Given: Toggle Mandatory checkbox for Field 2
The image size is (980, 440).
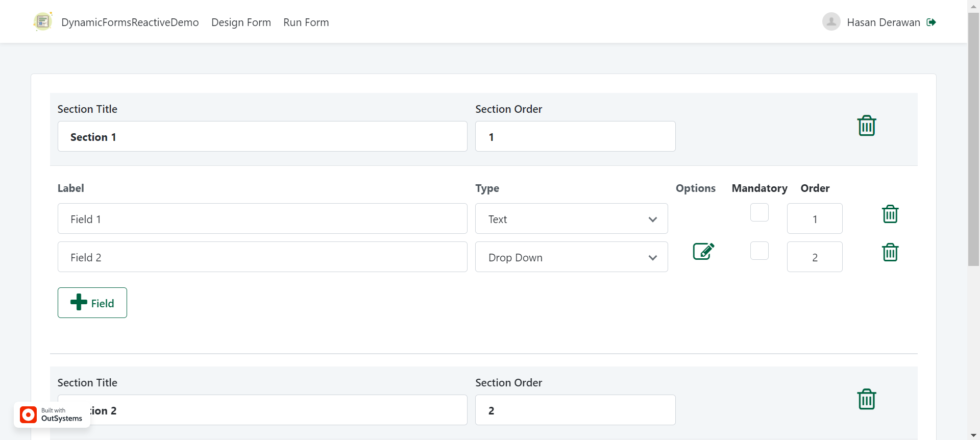Looking at the screenshot, I should [x=759, y=251].
